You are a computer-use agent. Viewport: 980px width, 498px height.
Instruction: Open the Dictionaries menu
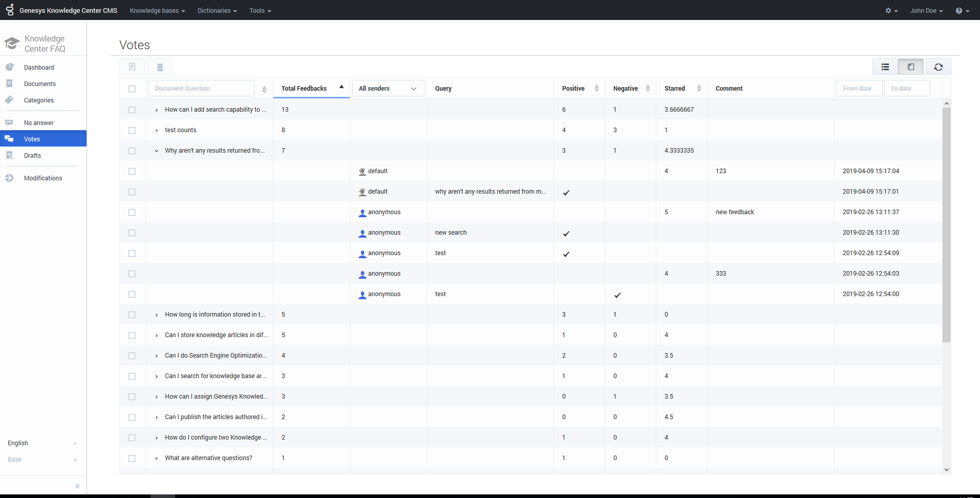pos(217,11)
